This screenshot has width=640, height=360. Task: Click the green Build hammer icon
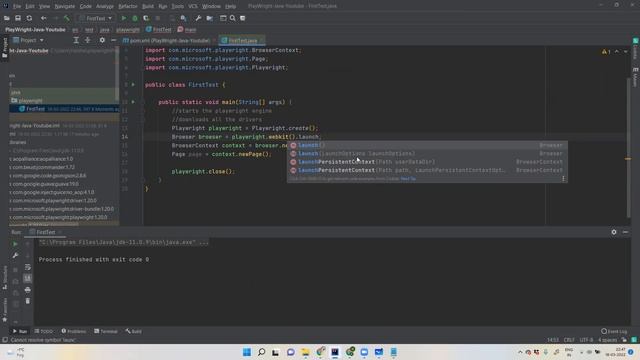point(67,18)
